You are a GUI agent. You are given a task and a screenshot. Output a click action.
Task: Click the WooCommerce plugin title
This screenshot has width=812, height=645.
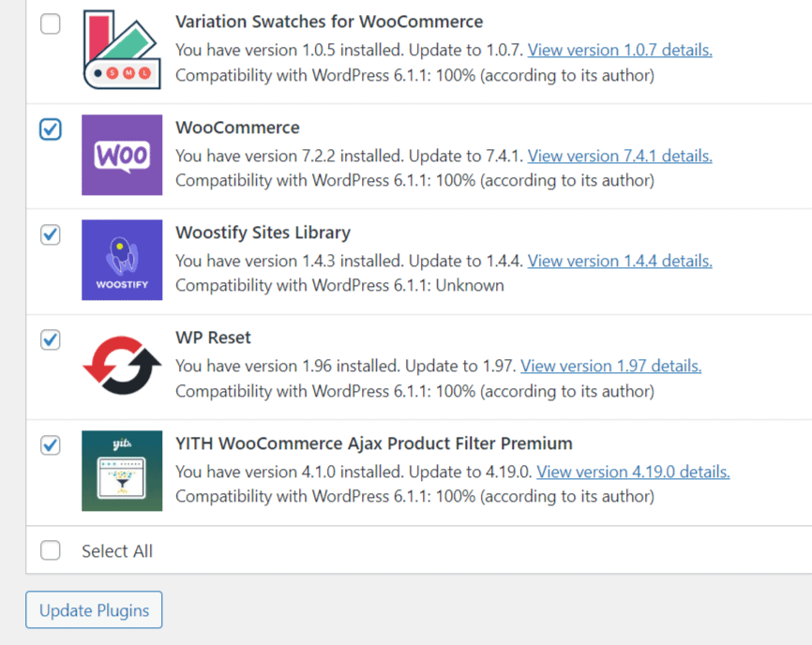238,127
